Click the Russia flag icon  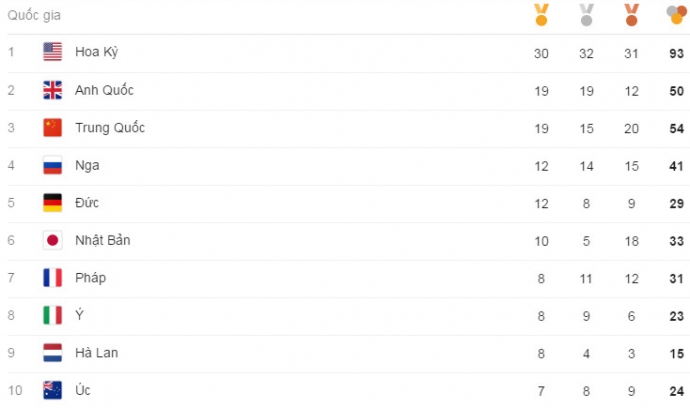point(53,165)
